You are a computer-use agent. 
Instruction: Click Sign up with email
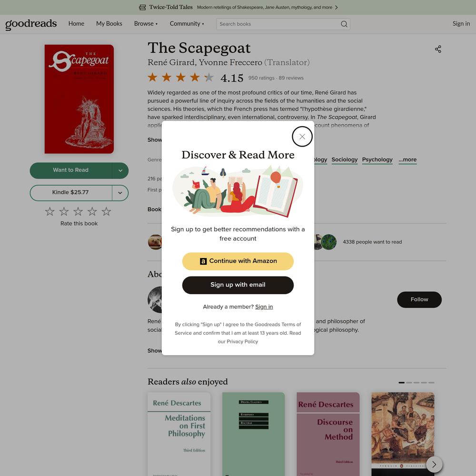pos(238,285)
